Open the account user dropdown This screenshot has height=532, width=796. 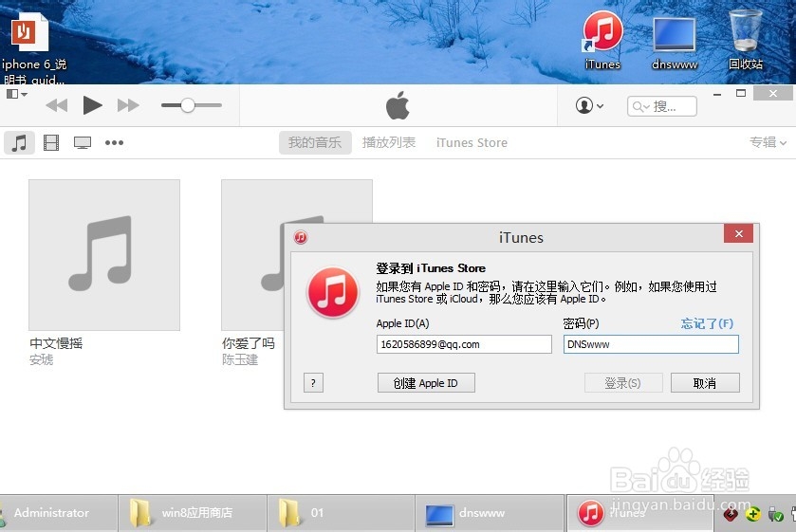tap(589, 105)
